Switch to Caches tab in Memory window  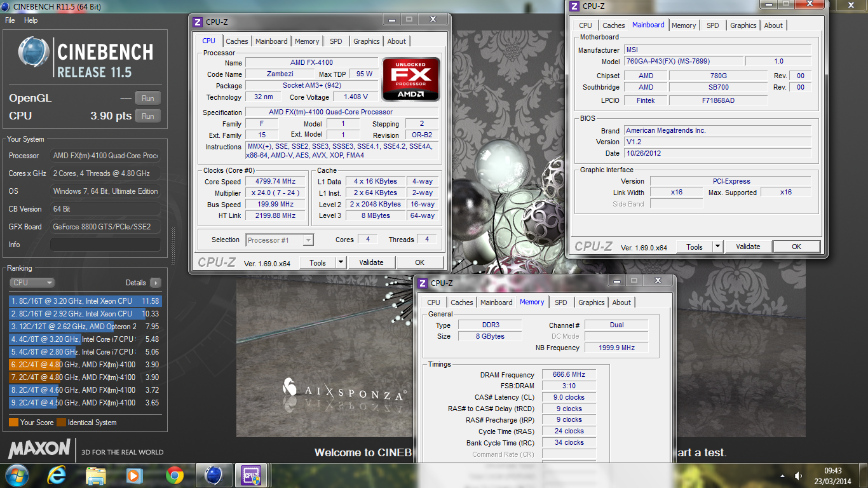[462, 302]
